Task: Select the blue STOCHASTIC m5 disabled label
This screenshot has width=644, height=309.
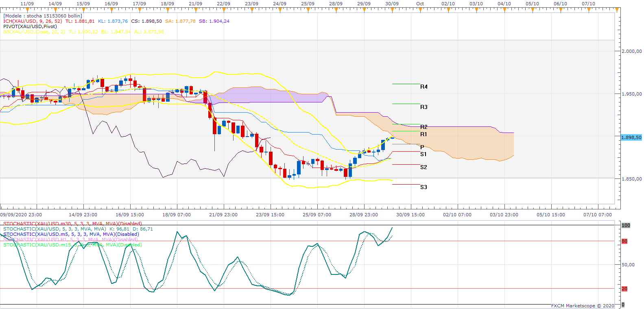Action: click(71, 234)
